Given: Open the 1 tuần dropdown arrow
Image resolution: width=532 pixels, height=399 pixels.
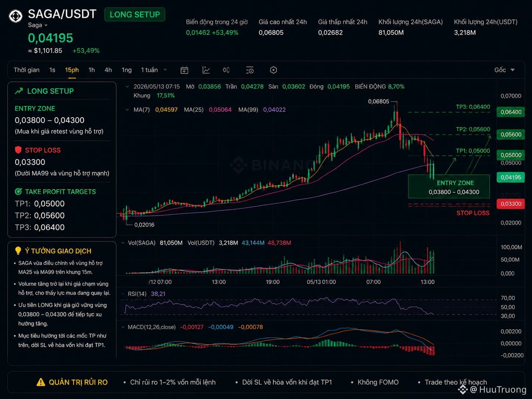Looking at the screenshot, I should [x=165, y=70].
